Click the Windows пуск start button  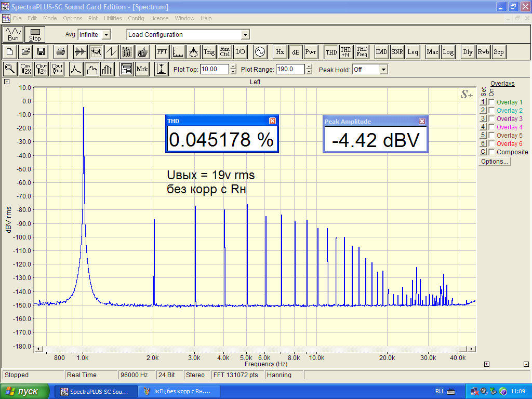click(25, 391)
